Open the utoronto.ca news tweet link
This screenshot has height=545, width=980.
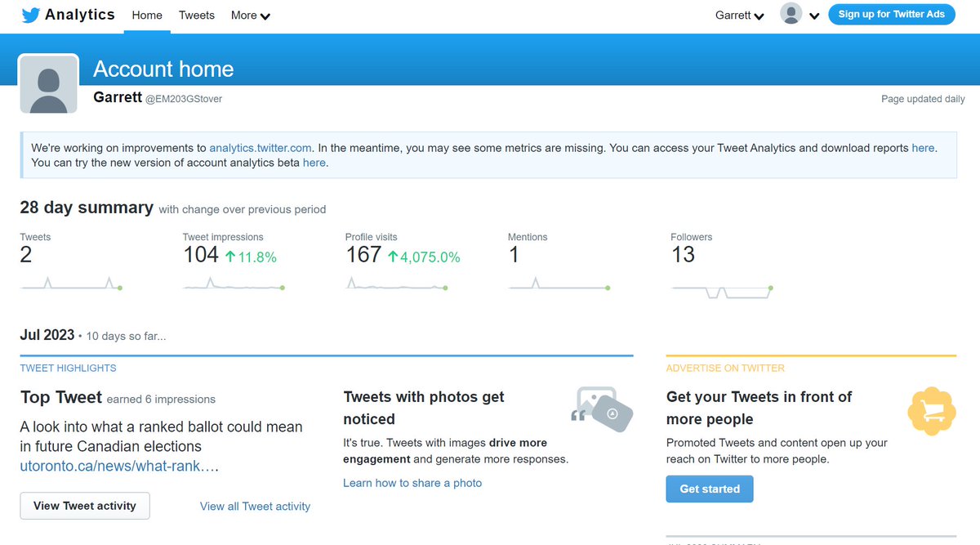click(x=119, y=467)
